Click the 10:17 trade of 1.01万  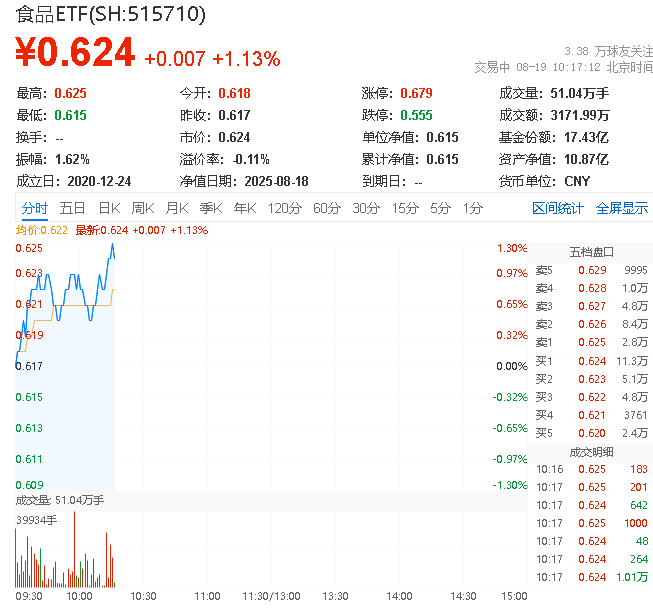(x=591, y=577)
